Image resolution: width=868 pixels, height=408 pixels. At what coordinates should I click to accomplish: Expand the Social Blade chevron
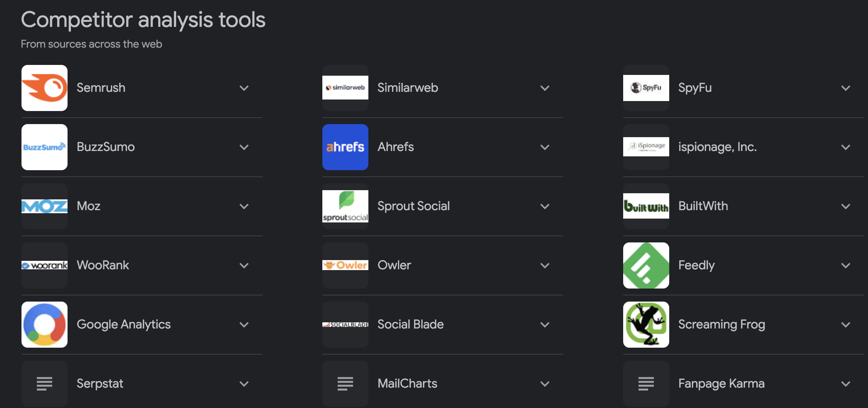pyautogui.click(x=545, y=325)
